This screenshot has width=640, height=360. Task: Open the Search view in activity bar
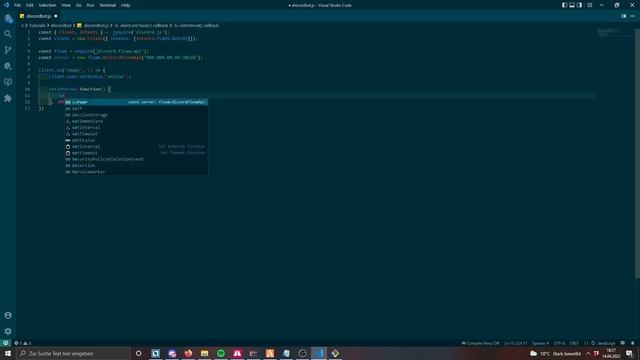point(8,34)
